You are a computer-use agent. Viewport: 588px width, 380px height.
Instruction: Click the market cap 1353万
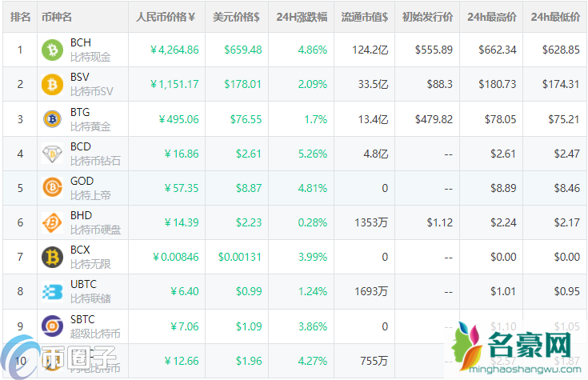371,222
